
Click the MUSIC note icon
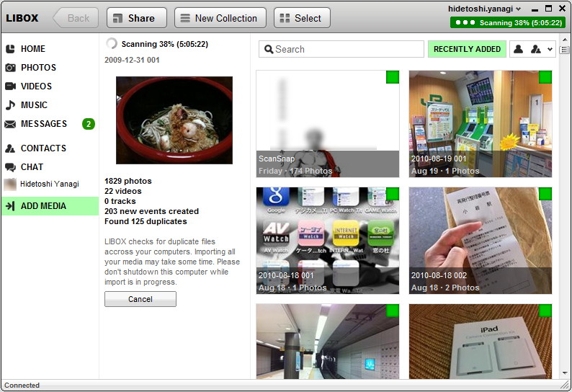tap(10, 105)
